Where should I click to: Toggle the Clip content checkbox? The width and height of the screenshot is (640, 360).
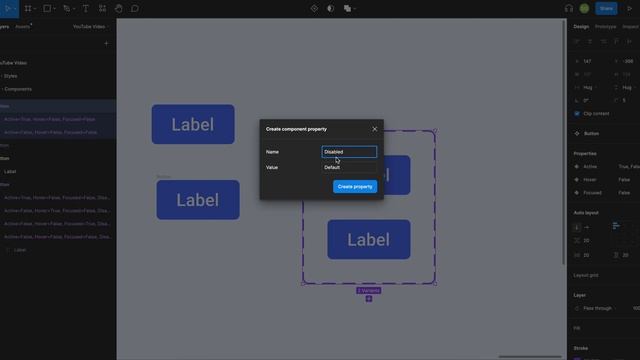click(577, 113)
